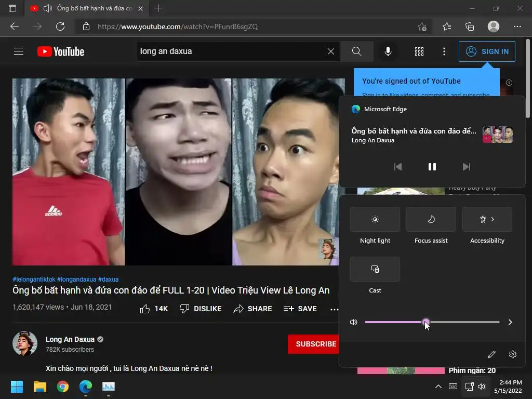This screenshot has height=399, width=532.
Task: Open Edge tab actions menu
Action: pos(12,8)
